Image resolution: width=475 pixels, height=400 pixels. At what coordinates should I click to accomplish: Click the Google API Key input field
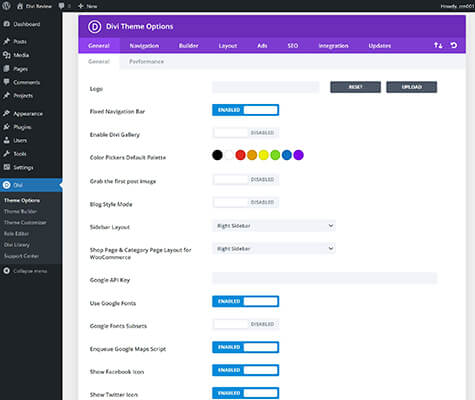324,278
